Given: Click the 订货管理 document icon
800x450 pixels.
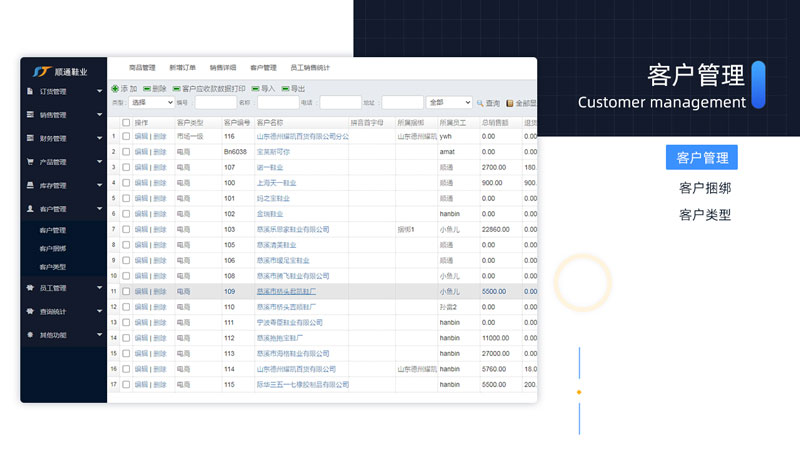Looking at the screenshot, I should pyautogui.click(x=30, y=92).
